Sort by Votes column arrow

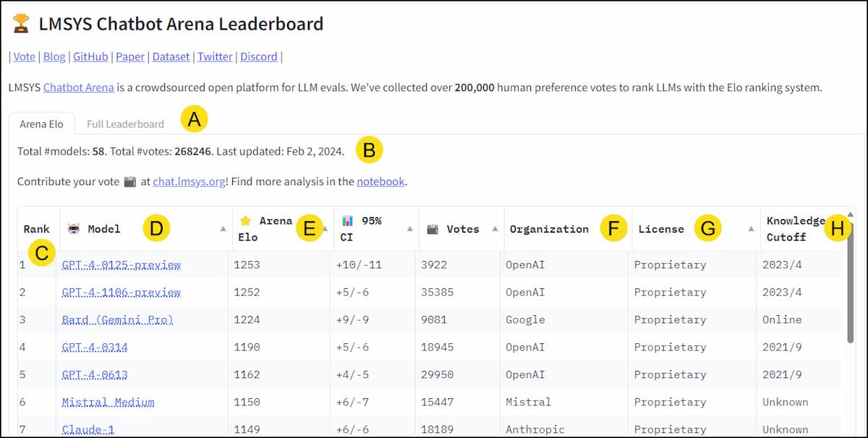coord(495,228)
